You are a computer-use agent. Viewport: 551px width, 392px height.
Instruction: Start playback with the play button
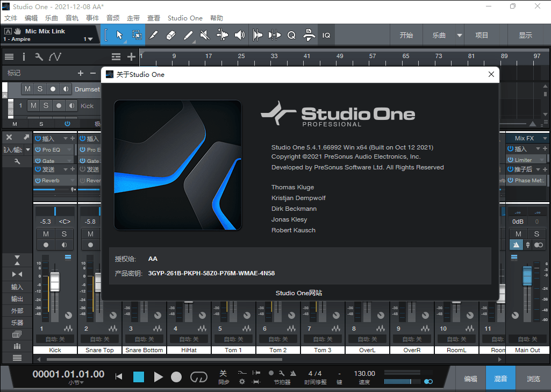tap(158, 377)
